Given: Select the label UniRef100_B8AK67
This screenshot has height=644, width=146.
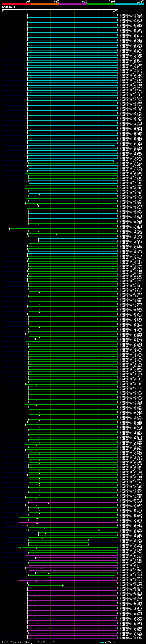Looking at the screenshot, I should (131, 90).
